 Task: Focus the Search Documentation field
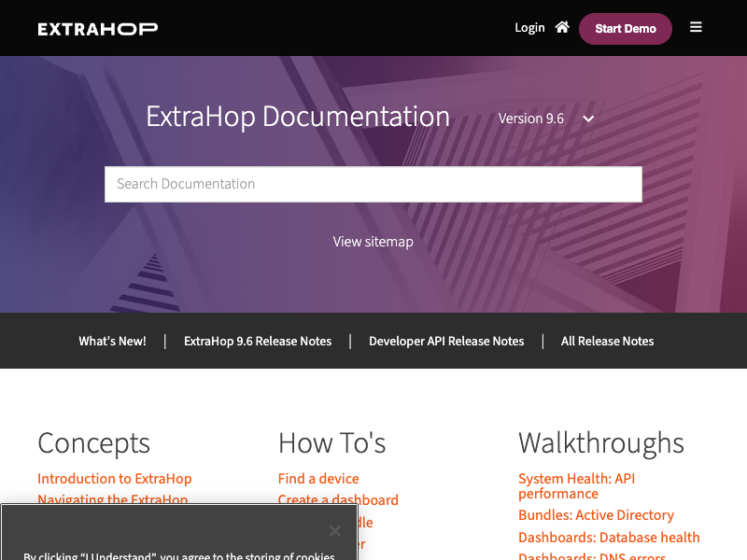pos(373,184)
